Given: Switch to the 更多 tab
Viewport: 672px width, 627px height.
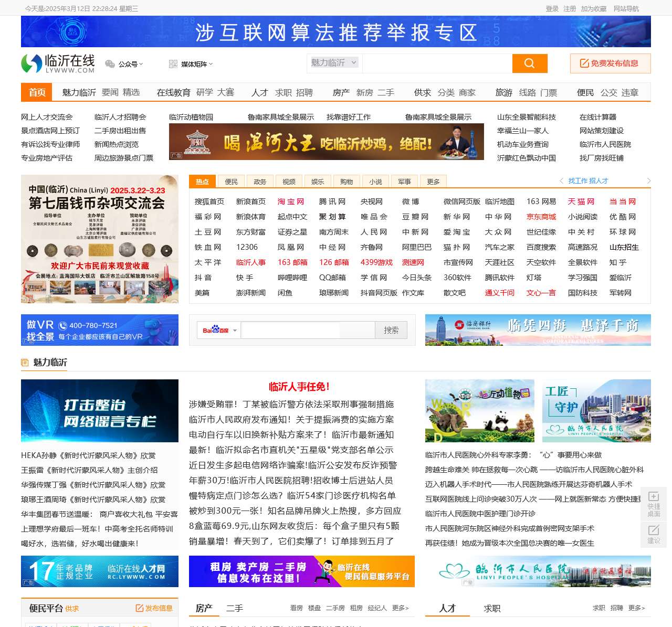Looking at the screenshot, I should [433, 182].
